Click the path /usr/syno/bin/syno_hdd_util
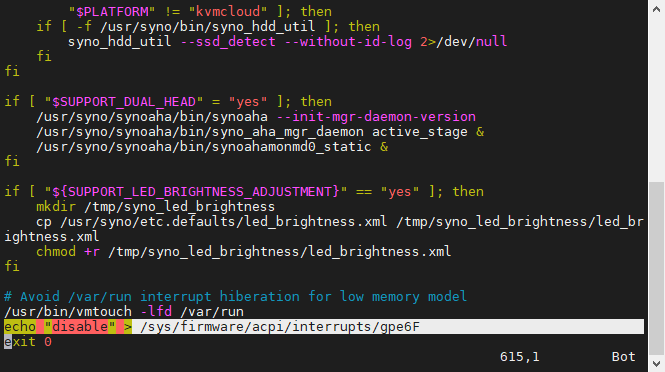This screenshot has width=665, height=372. pos(208,26)
